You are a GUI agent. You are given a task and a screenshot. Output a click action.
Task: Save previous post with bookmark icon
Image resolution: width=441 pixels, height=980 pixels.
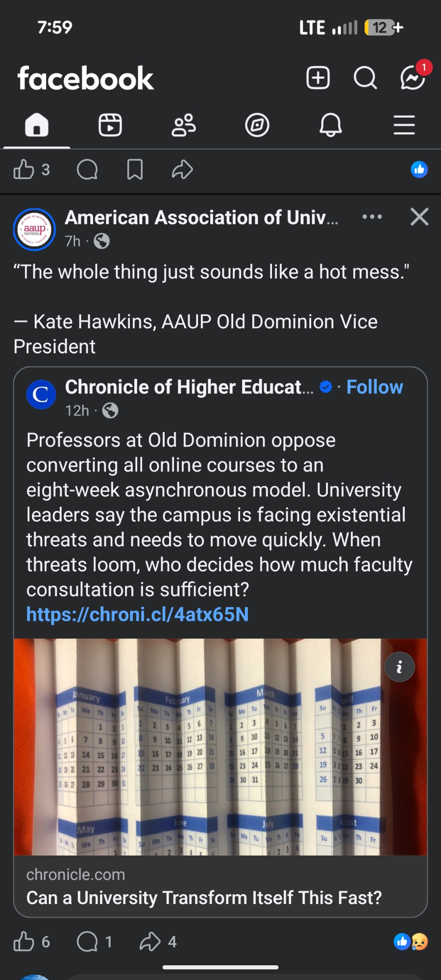tap(135, 170)
